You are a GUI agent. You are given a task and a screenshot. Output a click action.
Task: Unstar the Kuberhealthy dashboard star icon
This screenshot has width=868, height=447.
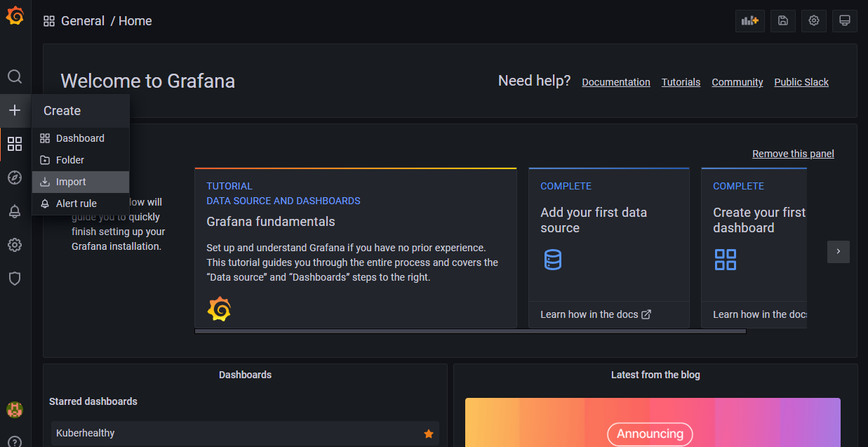pyautogui.click(x=429, y=434)
